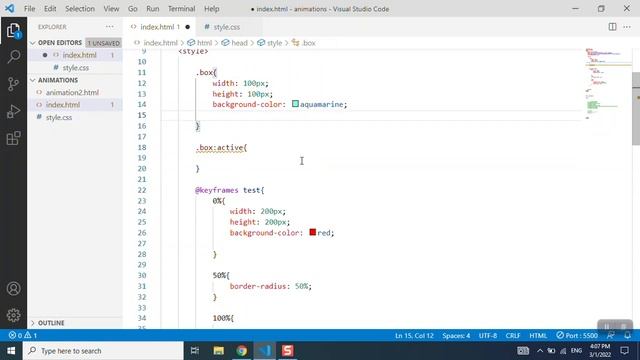This screenshot has height=360, width=640.
Task: Open Google Chrome from taskbar
Action: (x=241, y=351)
